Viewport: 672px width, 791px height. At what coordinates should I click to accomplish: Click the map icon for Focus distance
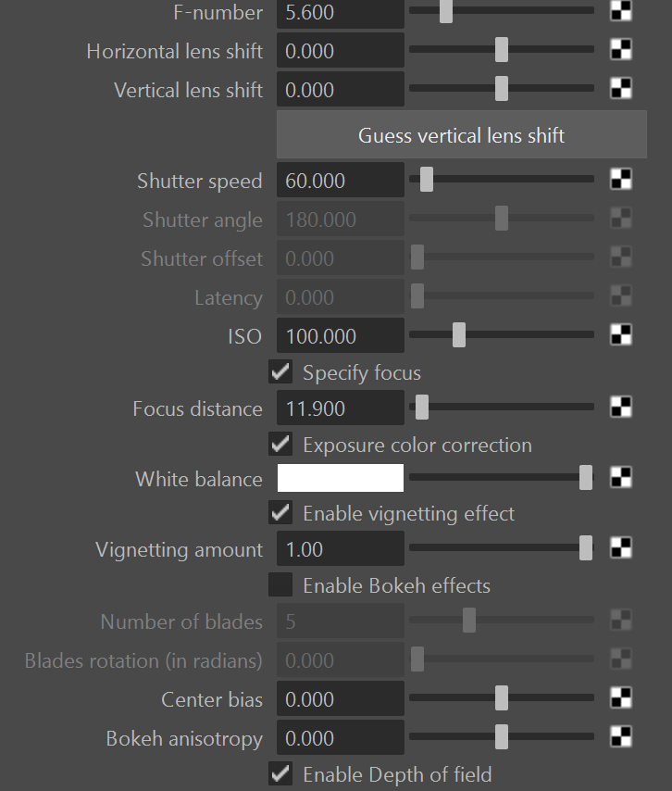tap(621, 408)
